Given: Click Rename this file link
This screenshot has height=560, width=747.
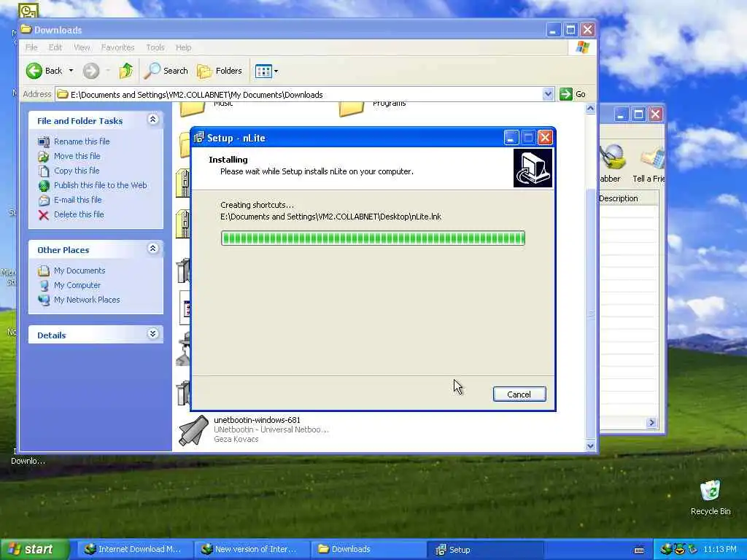Looking at the screenshot, I should pyautogui.click(x=82, y=141).
